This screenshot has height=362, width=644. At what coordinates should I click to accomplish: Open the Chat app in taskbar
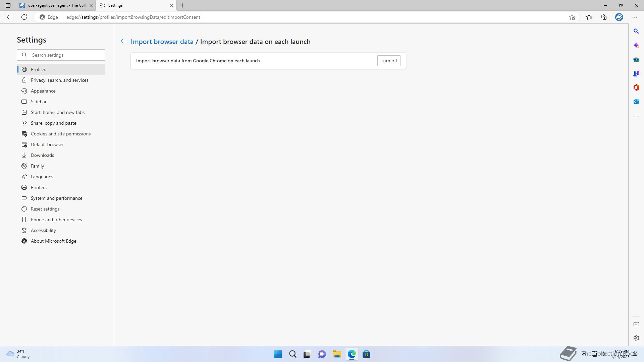322,354
